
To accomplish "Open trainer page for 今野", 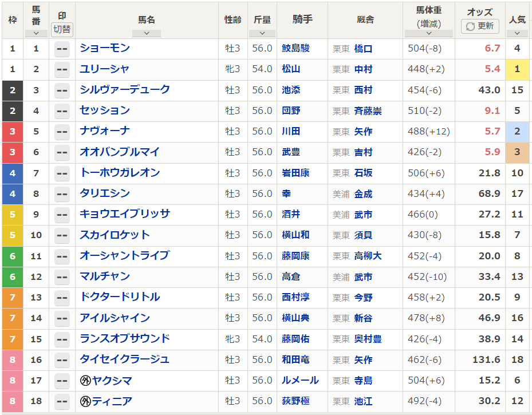I will (364, 298).
